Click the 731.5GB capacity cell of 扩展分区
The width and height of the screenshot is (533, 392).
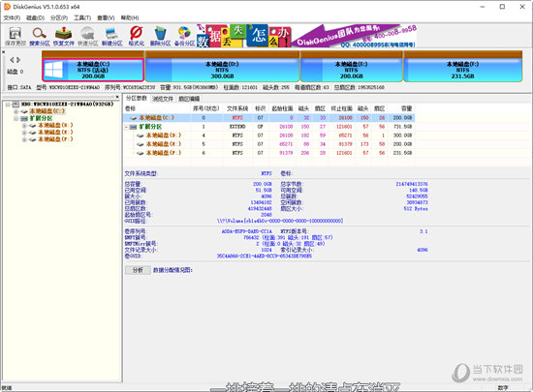point(402,127)
